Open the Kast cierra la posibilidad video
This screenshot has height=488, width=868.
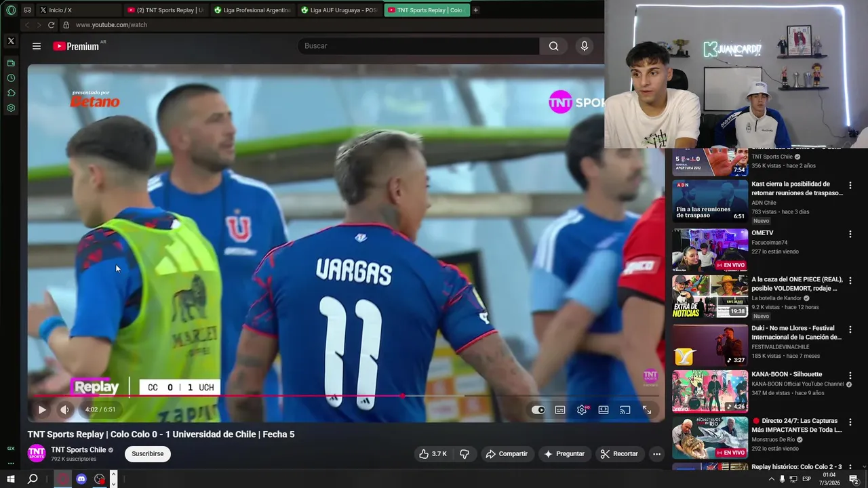pos(797,188)
